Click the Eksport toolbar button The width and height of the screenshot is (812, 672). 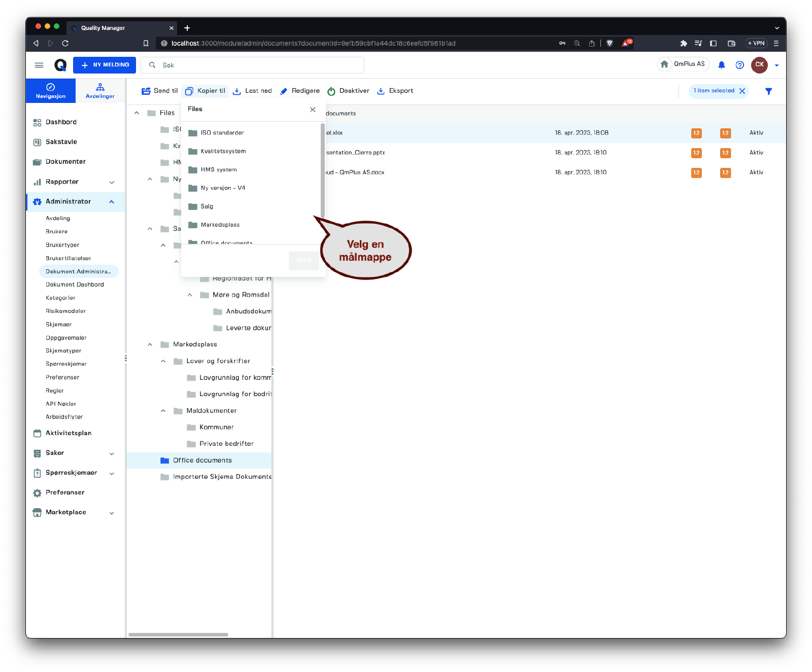click(395, 91)
